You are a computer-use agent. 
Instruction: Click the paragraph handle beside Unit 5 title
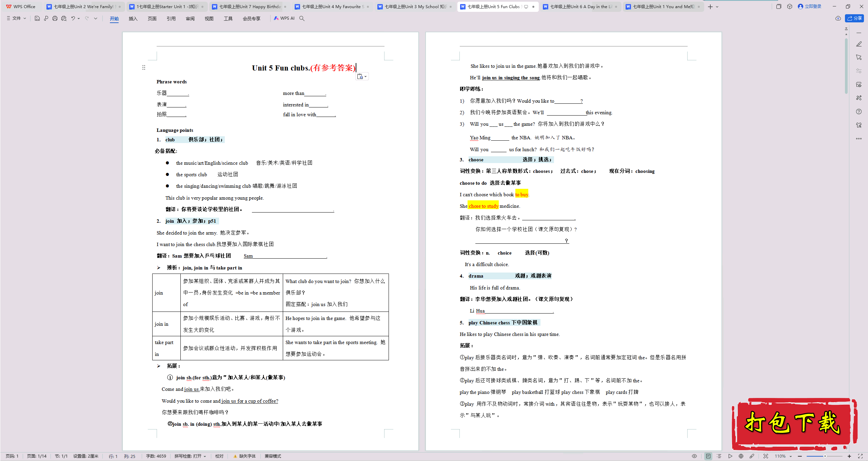coord(144,67)
